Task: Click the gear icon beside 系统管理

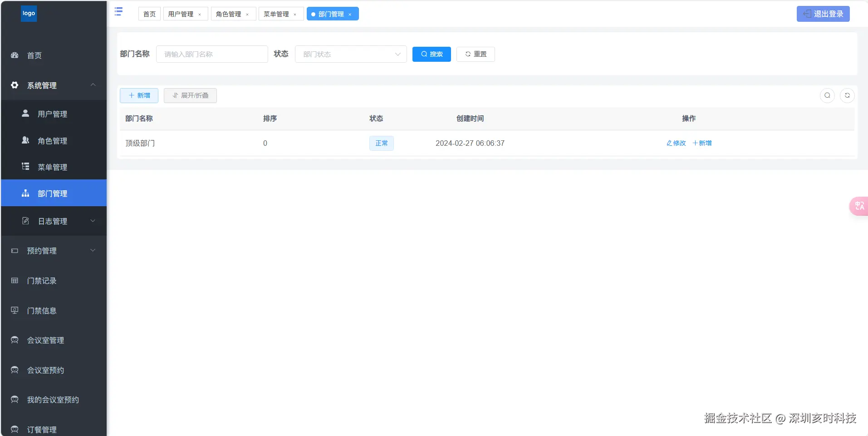Action: point(15,85)
